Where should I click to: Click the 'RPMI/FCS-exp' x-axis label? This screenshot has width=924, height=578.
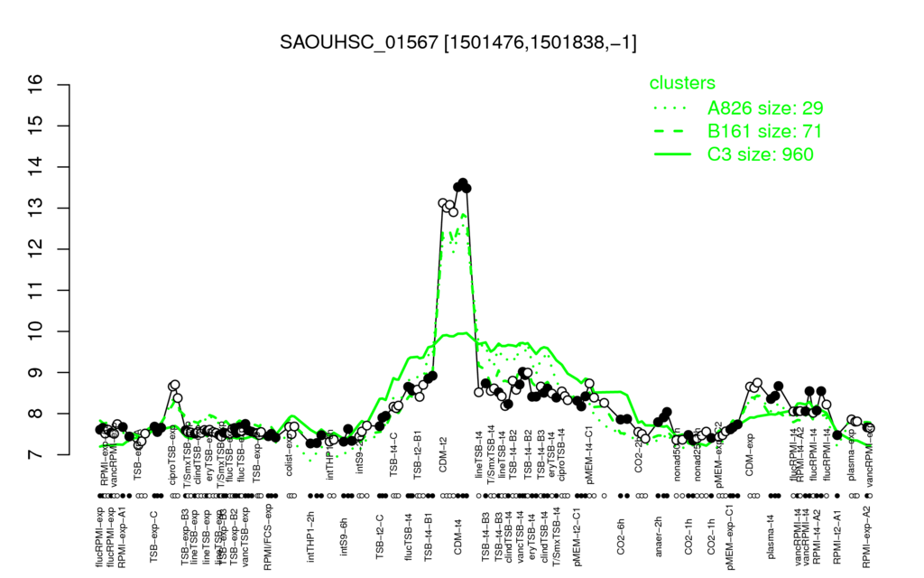[x=267, y=536]
